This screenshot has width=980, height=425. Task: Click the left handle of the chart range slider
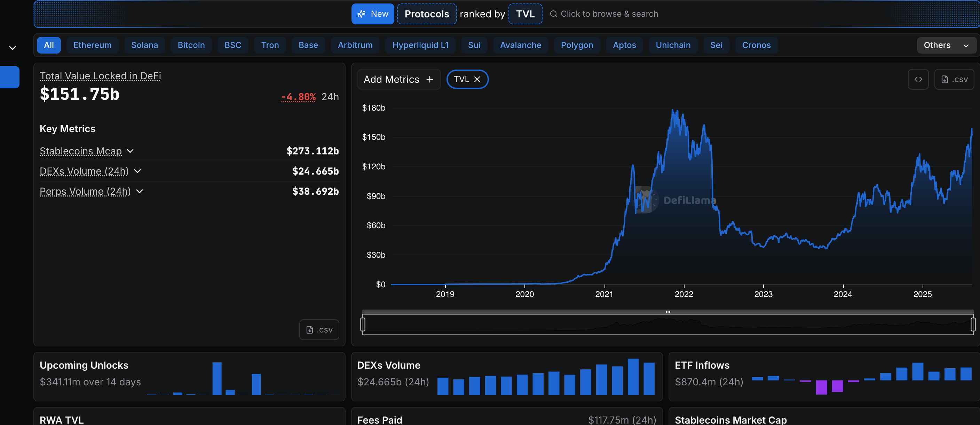pos(363,324)
